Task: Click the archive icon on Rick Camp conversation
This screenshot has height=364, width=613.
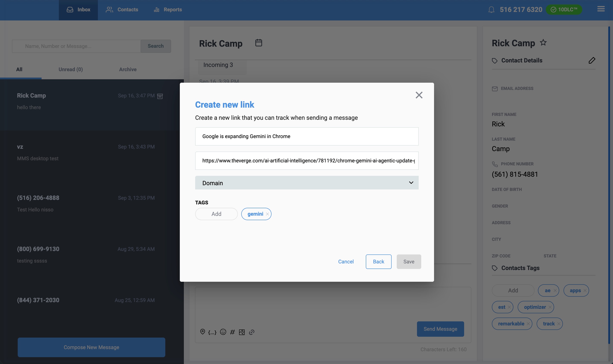Action: tap(160, 96)
